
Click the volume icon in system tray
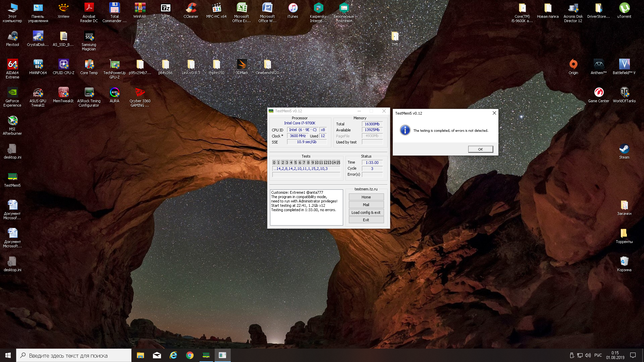tap(588, 355)
